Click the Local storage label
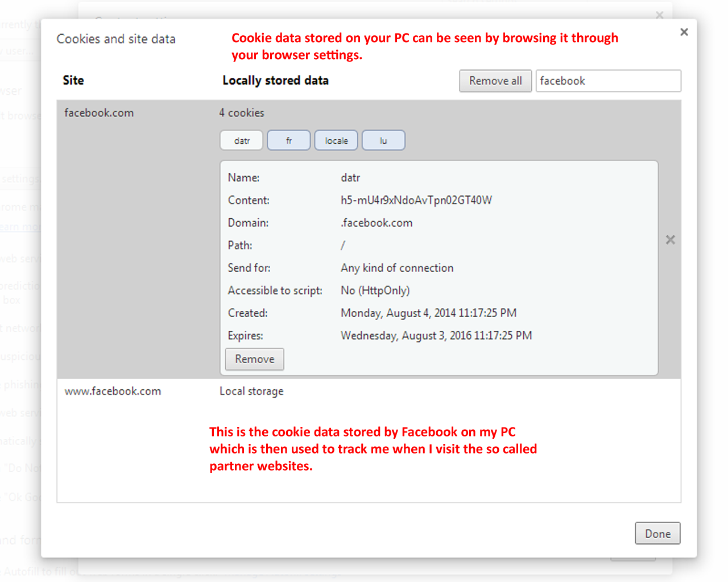Image resolution: width=728 pixels, height=582 pixels. pyautogui.click(x=251, y=392)
